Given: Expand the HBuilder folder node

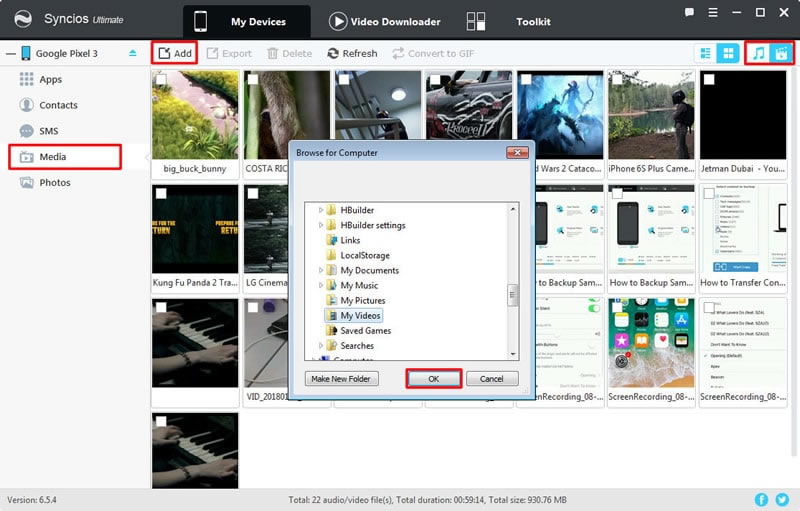Looking at the screenshot, I should [320, 210].
